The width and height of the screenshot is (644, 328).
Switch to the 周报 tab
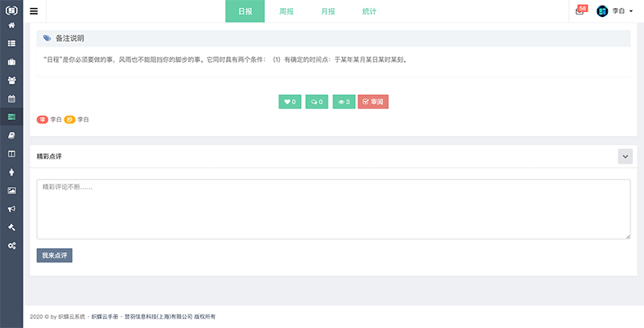pyautogui.click(x=286, y=11)
